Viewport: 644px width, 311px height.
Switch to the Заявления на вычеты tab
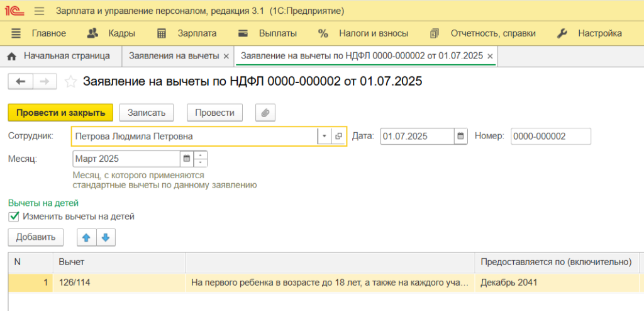click(174, 56)
